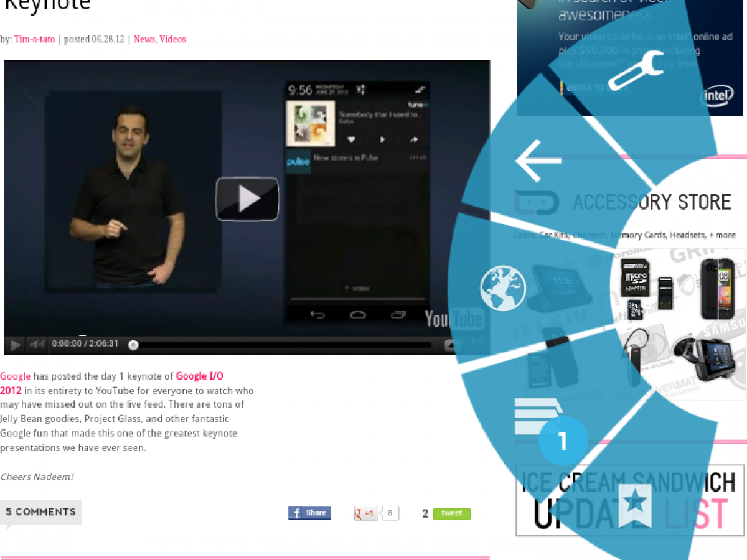Select the globe browser icon in pie menu

503,288
